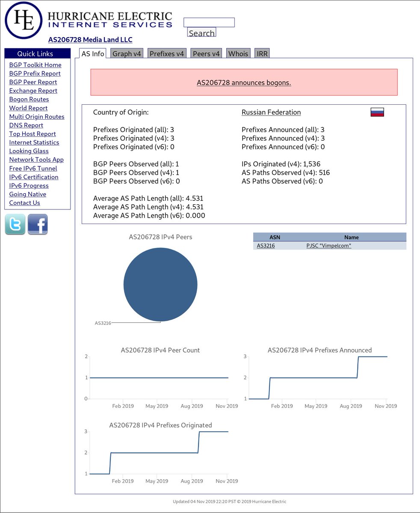This screenshot has width=420, height=513.
Task: Follow the Russian Federation country link
Action: [271, 112]
